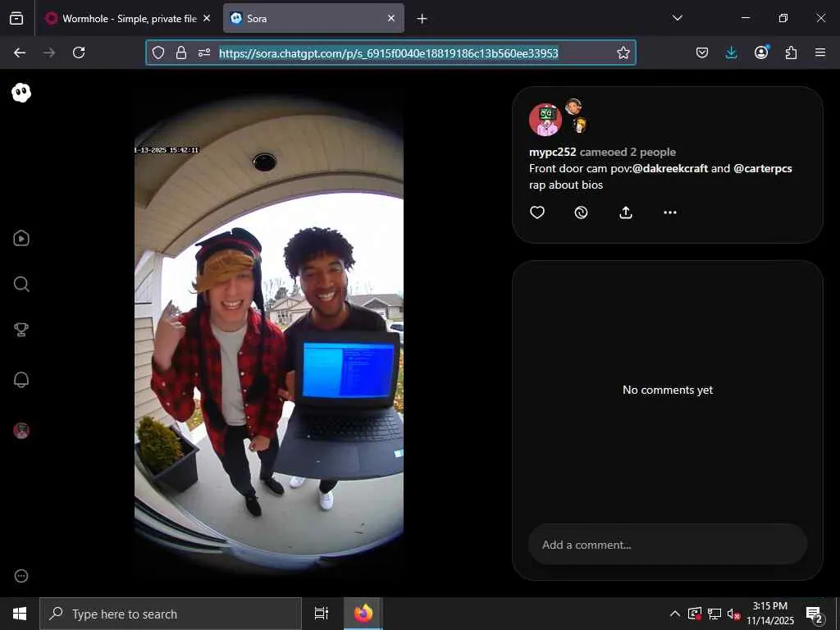
Task: Open the tracking protection shield
Action: [158, 52]
